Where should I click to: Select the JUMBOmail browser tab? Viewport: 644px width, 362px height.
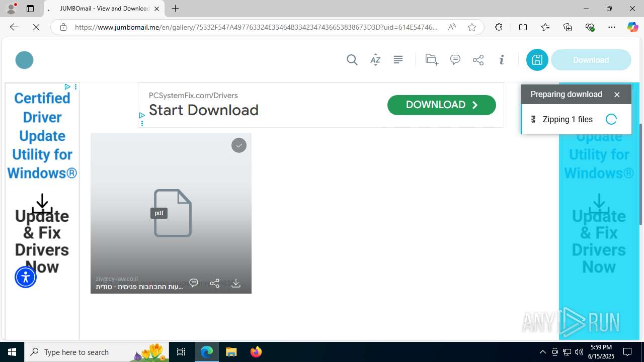click(x=104, y=9)
